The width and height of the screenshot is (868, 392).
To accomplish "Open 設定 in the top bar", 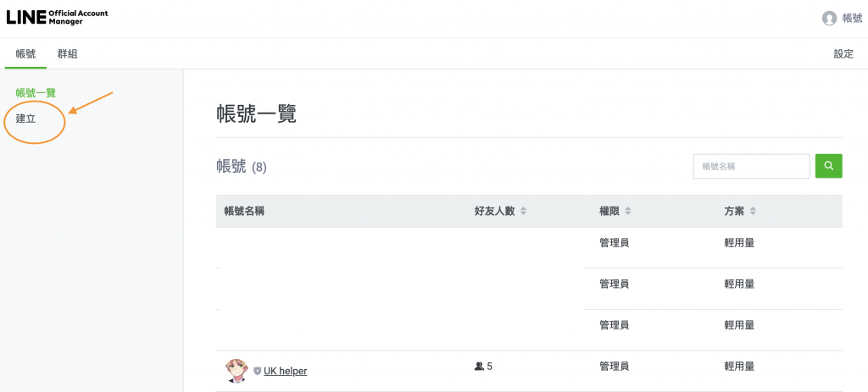I will point(843,54).
